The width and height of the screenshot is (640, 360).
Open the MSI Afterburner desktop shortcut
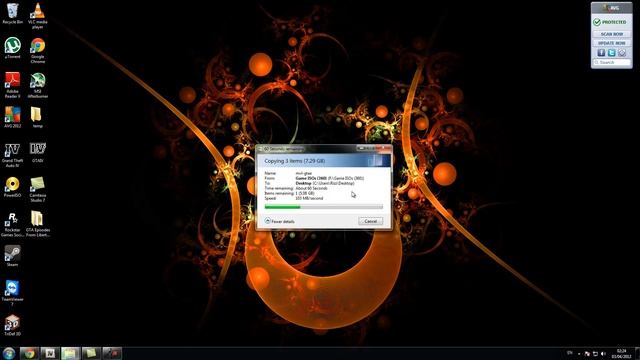click(x=38, y=84)
